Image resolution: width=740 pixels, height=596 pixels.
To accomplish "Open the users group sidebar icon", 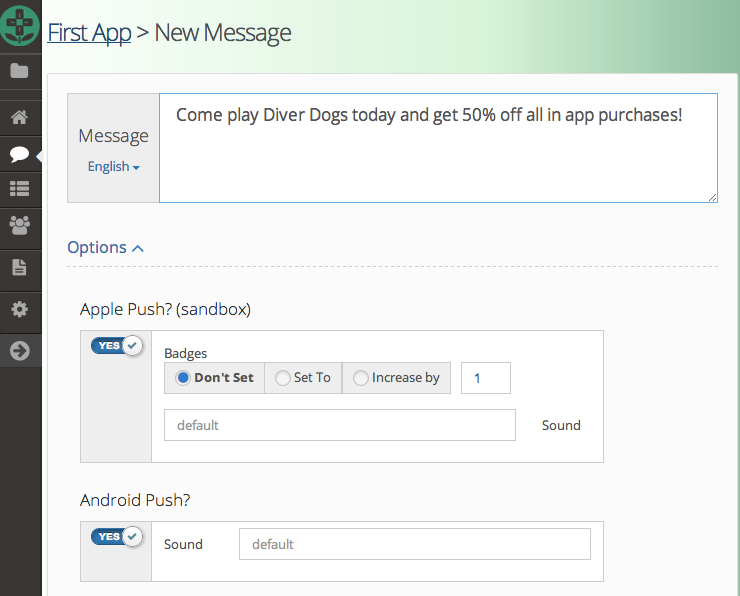I will [x=19, y=225].
